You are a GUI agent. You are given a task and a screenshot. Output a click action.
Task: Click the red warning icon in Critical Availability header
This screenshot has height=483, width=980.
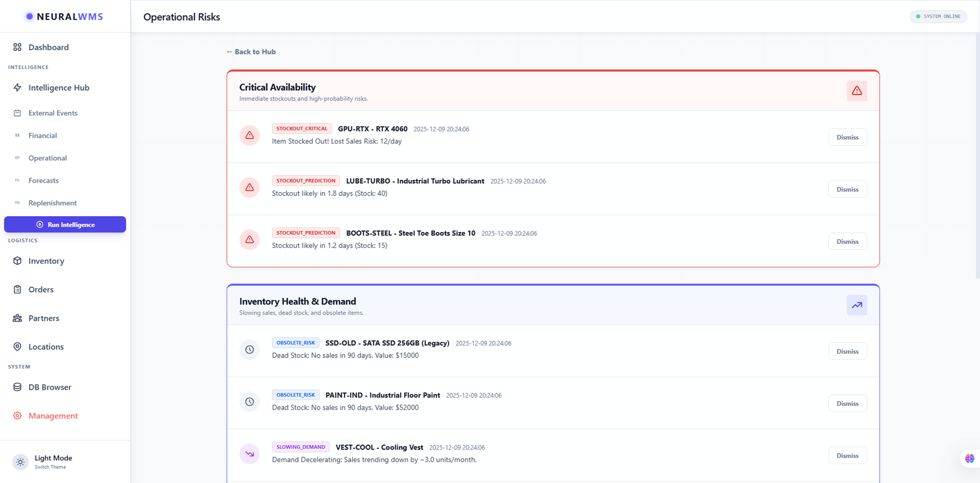[857, 91]
